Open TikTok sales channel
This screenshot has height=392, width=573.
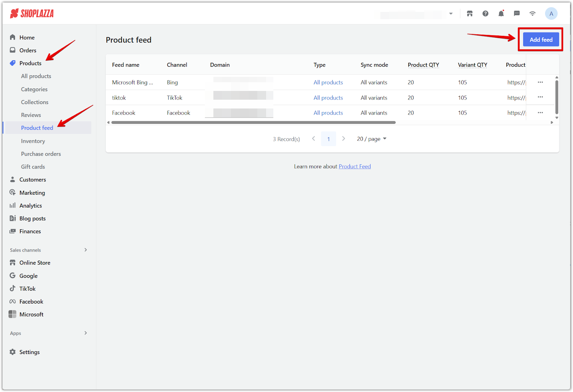coord(27,289)
